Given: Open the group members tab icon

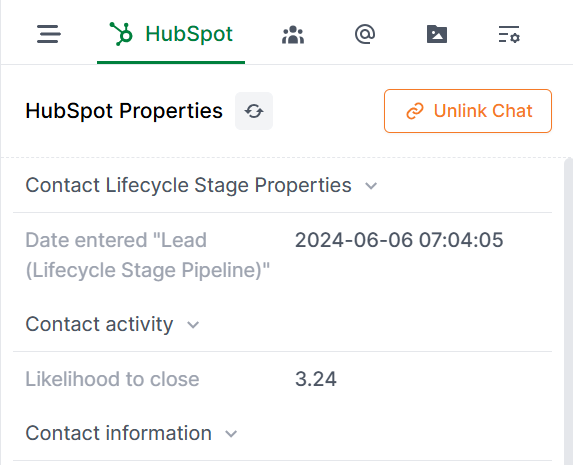Looking at the screenshot, I should 293,35.
